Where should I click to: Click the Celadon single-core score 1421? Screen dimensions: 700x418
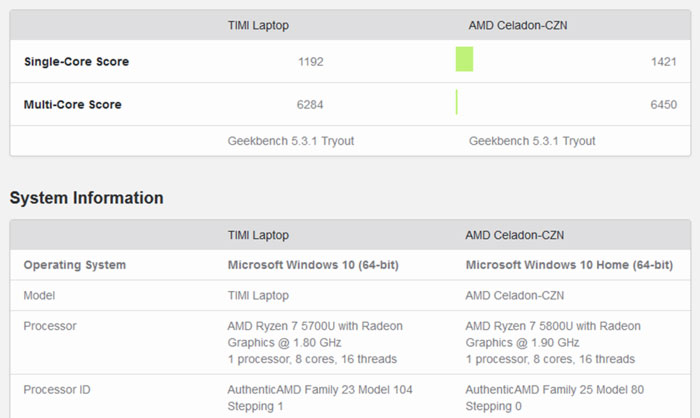664,62
